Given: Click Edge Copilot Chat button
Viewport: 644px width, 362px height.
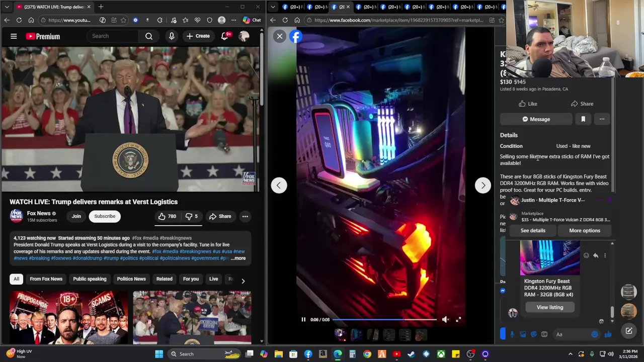Looking at the screenshot, I should click(x=252, y=20).
